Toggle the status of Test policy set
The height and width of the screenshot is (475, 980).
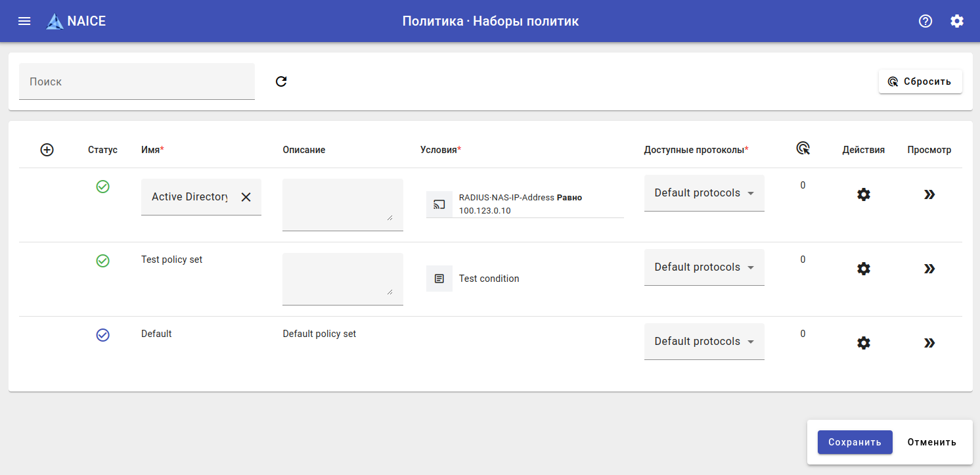[x=103, y=261]
